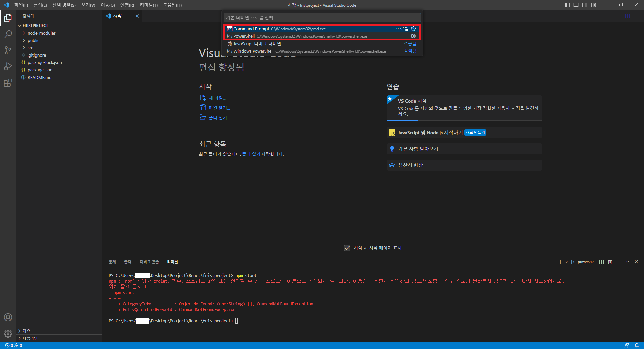Focus the 기본 터미널 프로필 선택 input
The height and width of the screenshot is (349, 644).
pyautogui.click(x=322, y=17)
